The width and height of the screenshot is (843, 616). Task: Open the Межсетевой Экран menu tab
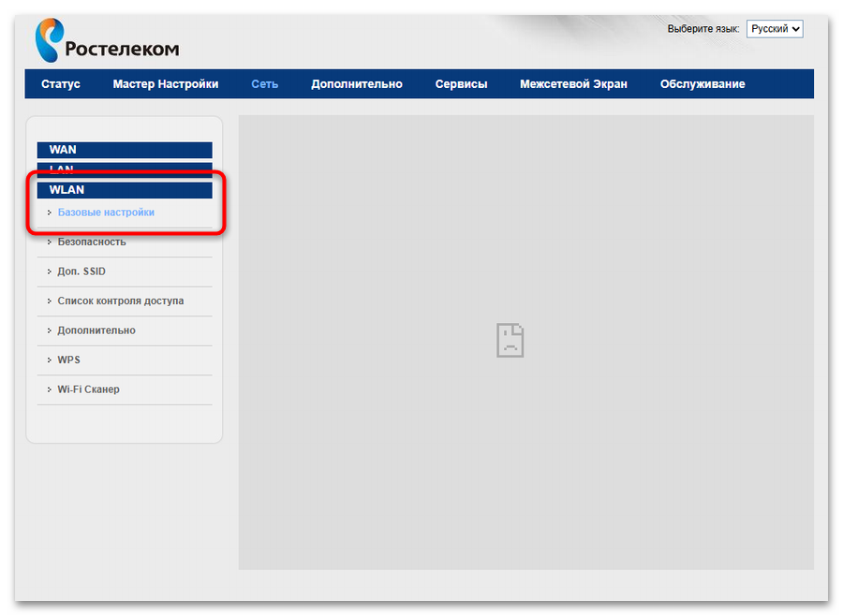pos(573,84)
